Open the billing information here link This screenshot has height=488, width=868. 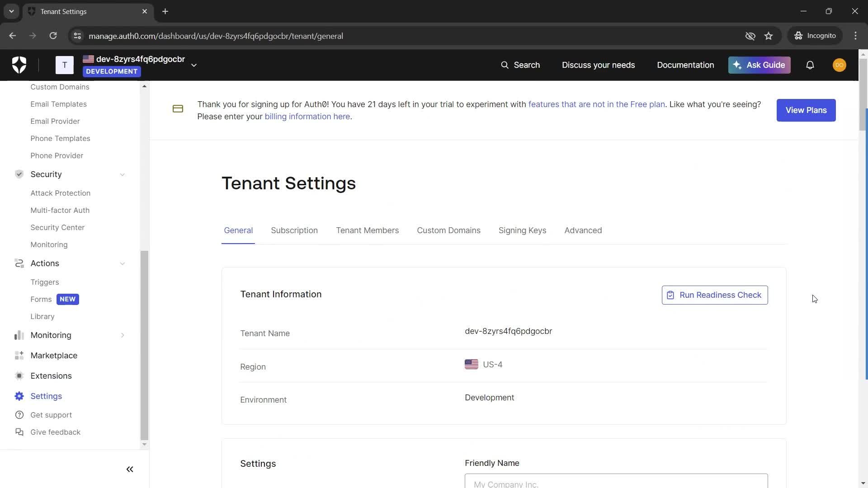(307, 117)
